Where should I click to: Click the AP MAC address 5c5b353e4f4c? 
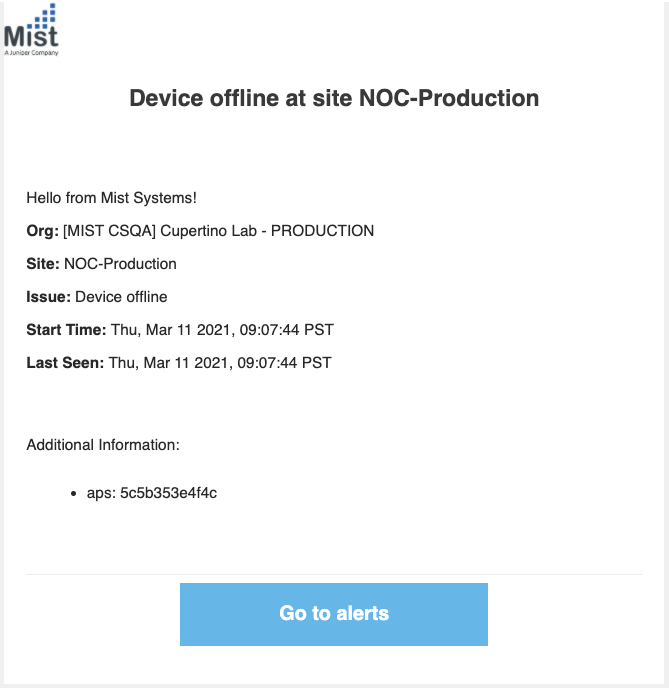[168, 493]
